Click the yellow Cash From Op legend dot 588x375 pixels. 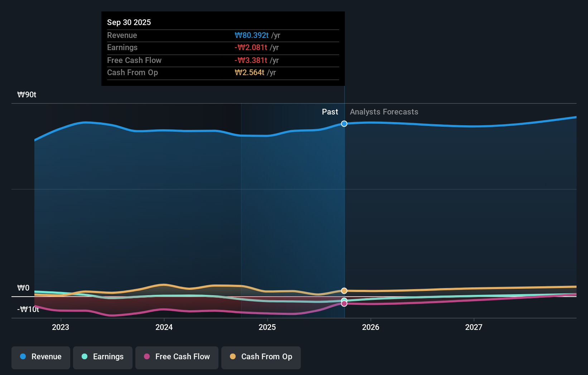[232, 357]
